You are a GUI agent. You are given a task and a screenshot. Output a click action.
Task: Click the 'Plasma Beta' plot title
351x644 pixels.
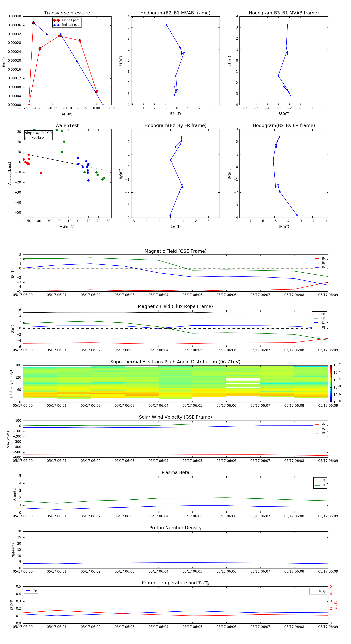pos(175,473)
